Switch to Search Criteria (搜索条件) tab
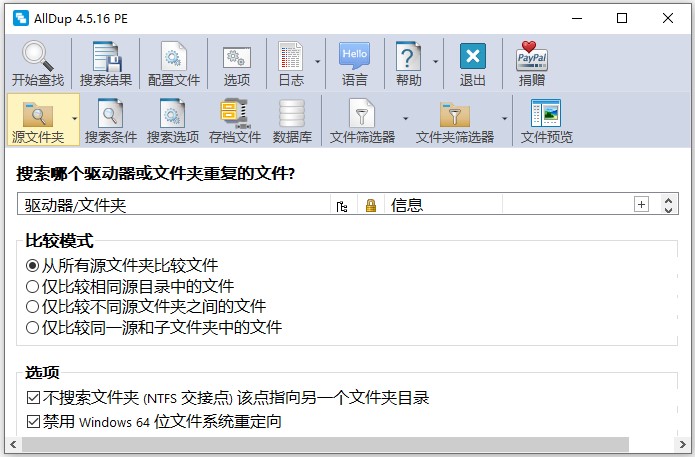The width and height of the screenshot is (695, 457). 110,120
